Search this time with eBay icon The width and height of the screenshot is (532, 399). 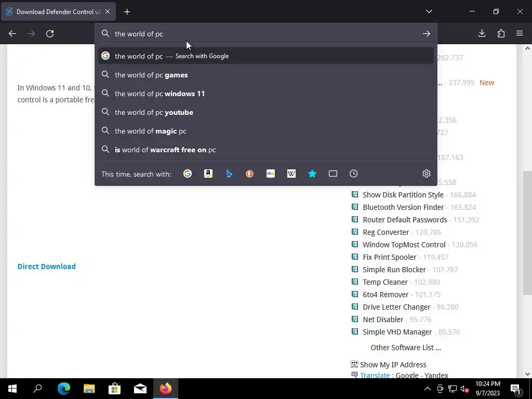point(271,174)
